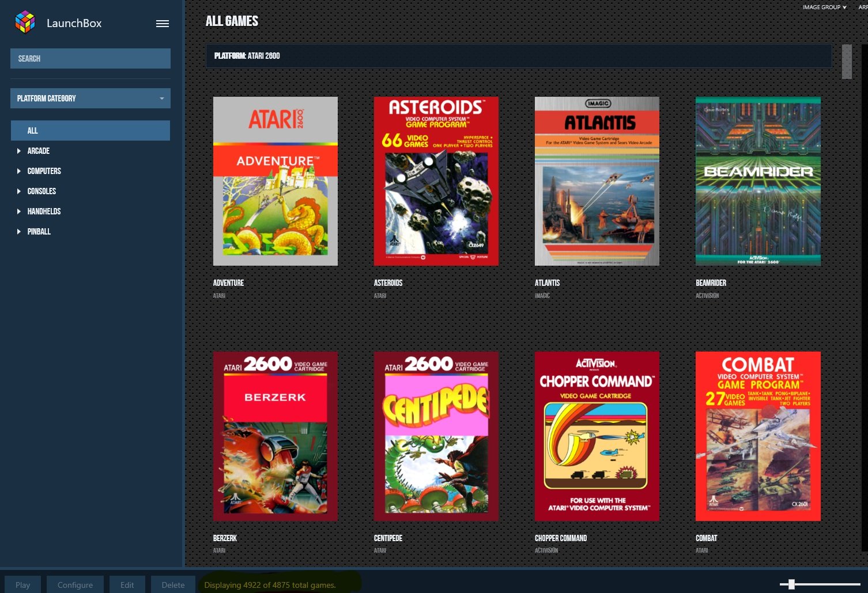Select the All item in the sidebar
The height and width of the screenshot is (593, 868).
(x=90, y=130)
